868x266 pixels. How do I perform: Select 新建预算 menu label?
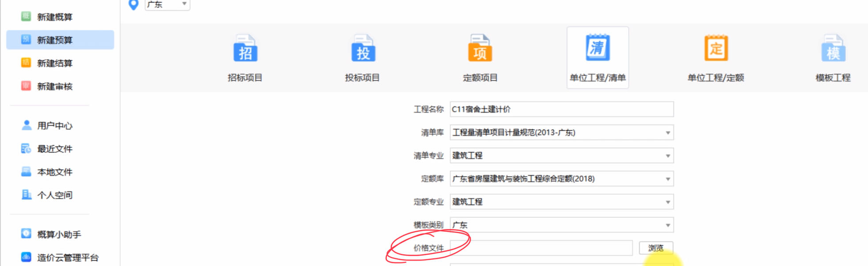55,40
